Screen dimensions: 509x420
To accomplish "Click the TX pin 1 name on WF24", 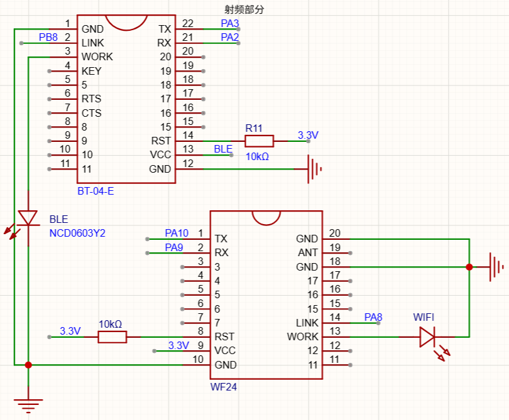I will coord(221,239).
